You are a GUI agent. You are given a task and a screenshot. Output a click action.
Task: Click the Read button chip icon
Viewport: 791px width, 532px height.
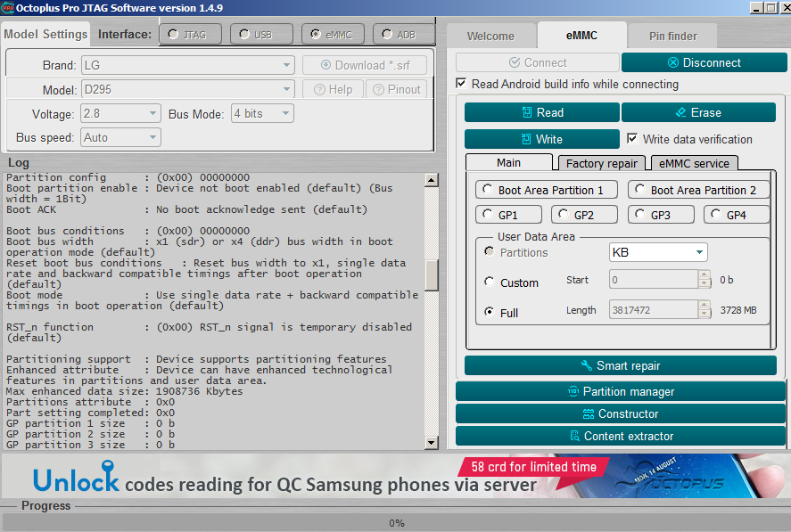pos(527,112)
